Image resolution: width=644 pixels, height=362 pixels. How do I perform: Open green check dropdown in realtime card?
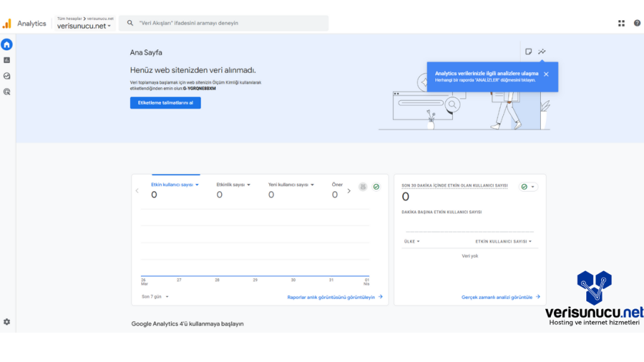tap(528, 187)
